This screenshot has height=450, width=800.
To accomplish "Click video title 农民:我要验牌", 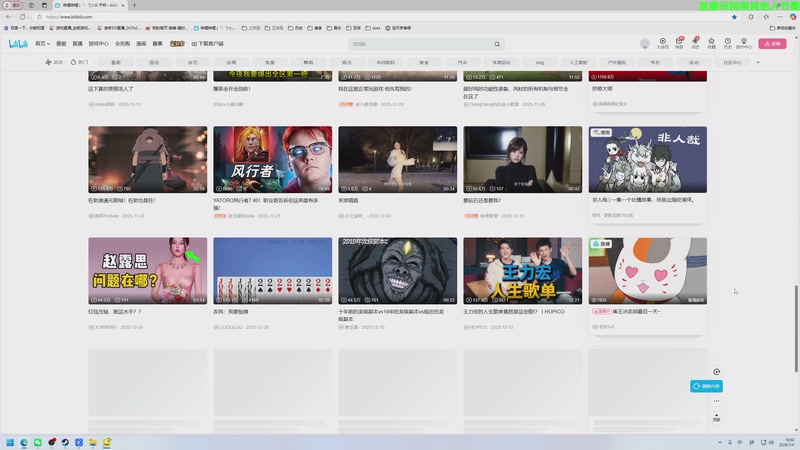I will pyautogui.click(x=231, y=312).
